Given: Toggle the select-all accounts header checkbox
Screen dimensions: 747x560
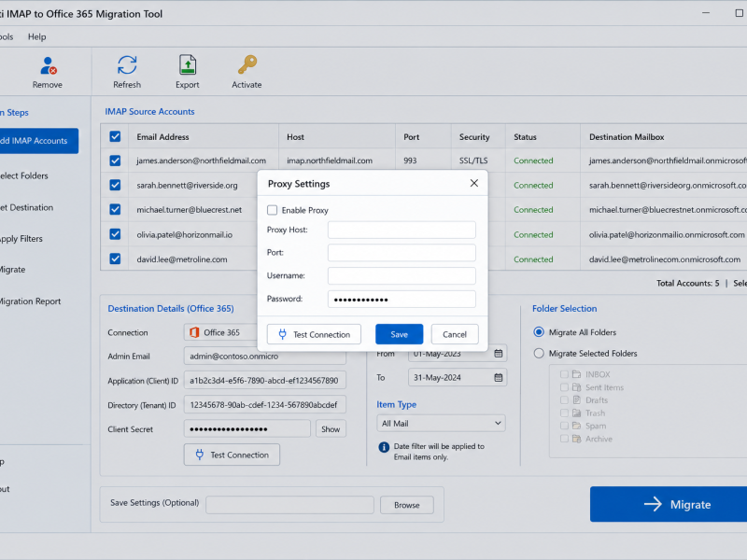Looking at the screenshot, I should [x=115, y=136].
